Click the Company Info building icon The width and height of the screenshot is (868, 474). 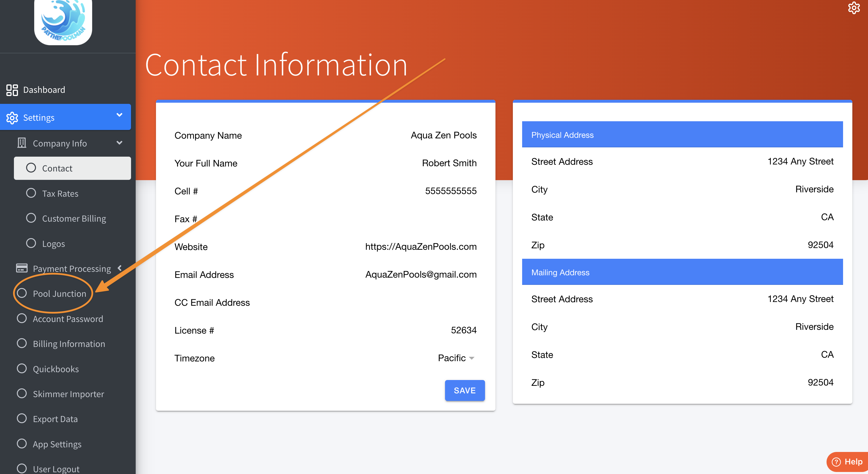(21, 143)
